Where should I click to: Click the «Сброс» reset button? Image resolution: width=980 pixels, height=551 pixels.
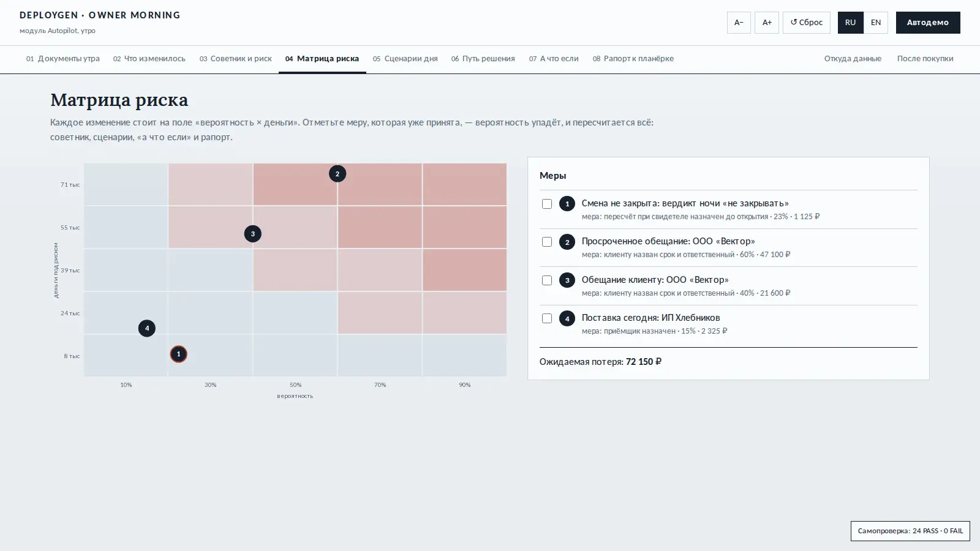click(x=807, y=23)
